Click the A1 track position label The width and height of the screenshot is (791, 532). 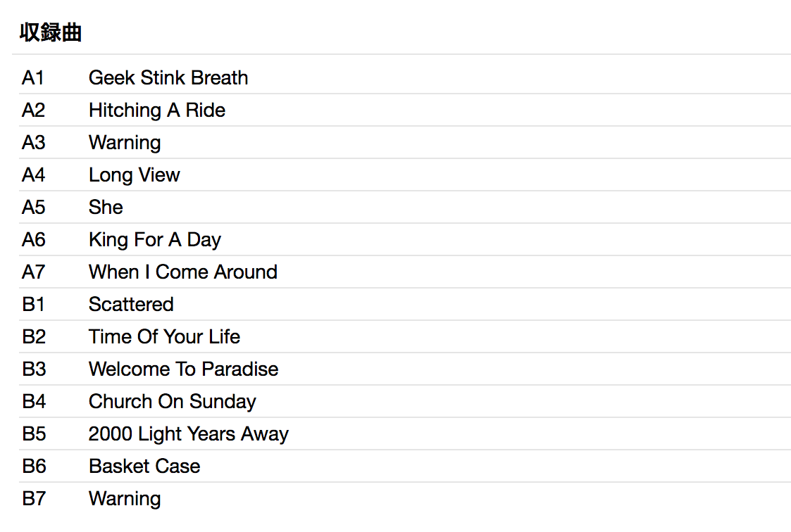pos(33,77)
